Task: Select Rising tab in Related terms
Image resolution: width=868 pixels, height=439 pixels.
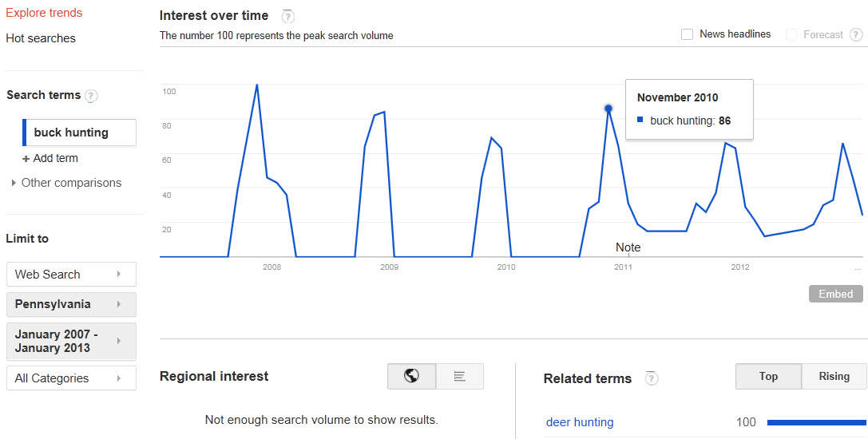Action: pos(834,377)
